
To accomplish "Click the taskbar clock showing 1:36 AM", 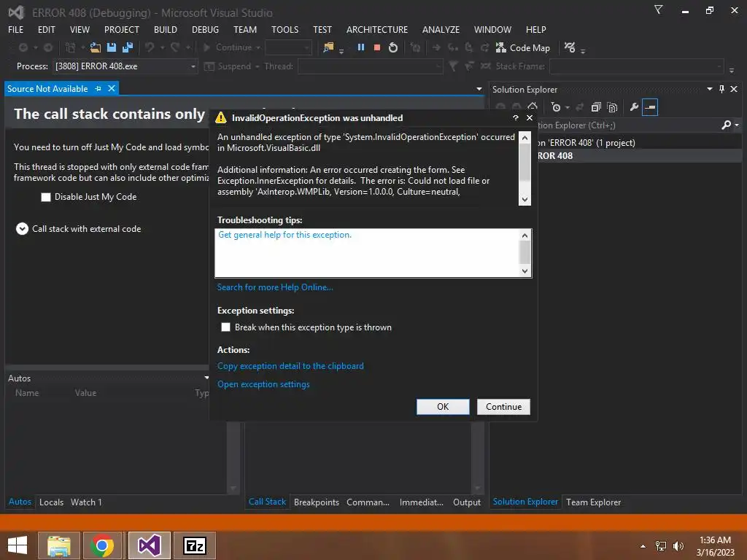I will click(715, 546).
